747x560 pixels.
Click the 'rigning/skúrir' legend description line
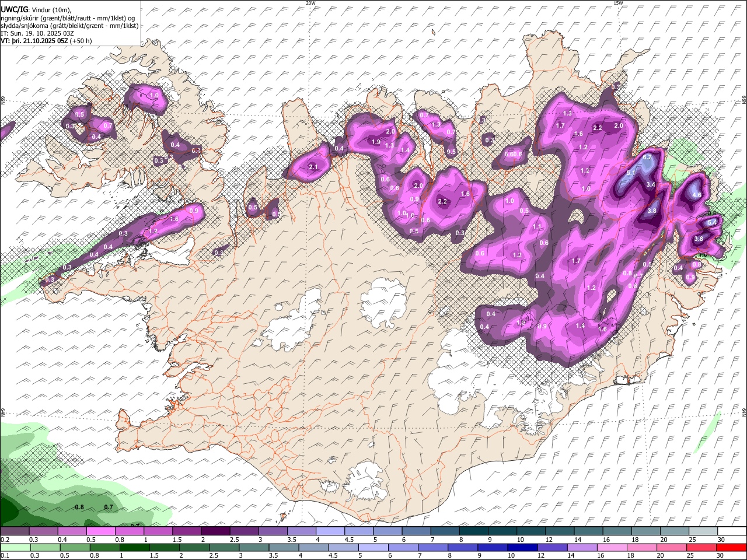(x=68, y=18)
